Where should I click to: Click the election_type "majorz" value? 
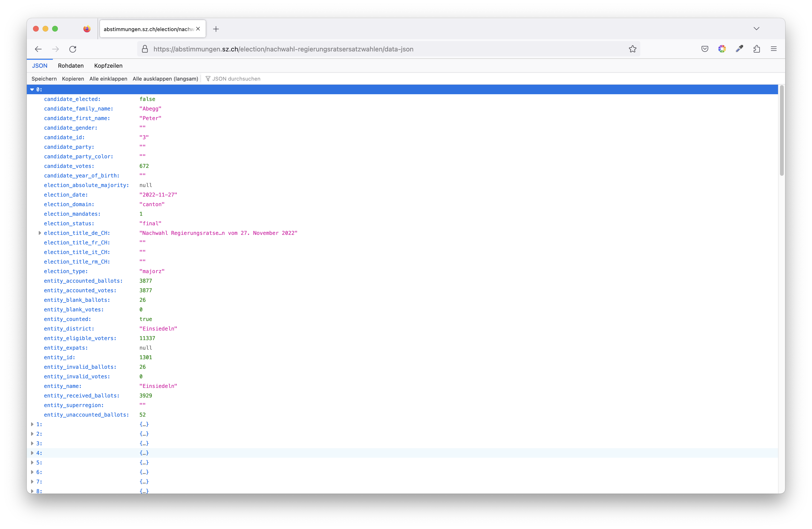click(152, 271)
